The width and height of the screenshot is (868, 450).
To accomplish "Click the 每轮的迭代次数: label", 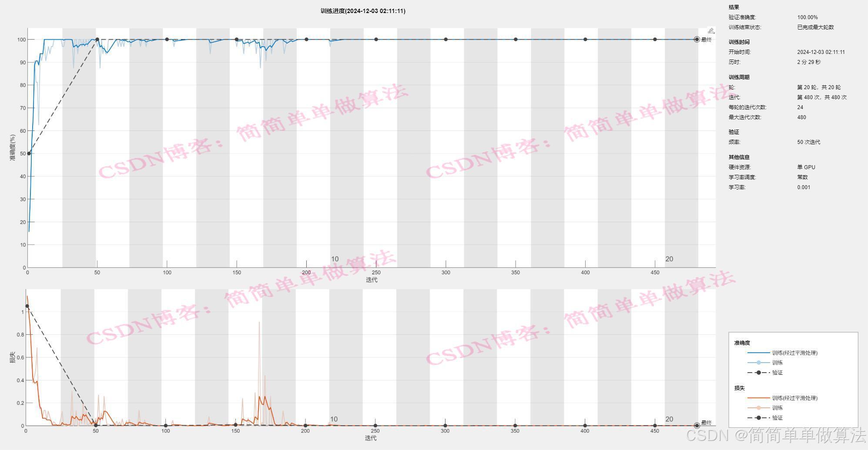I will coord(747,107).
